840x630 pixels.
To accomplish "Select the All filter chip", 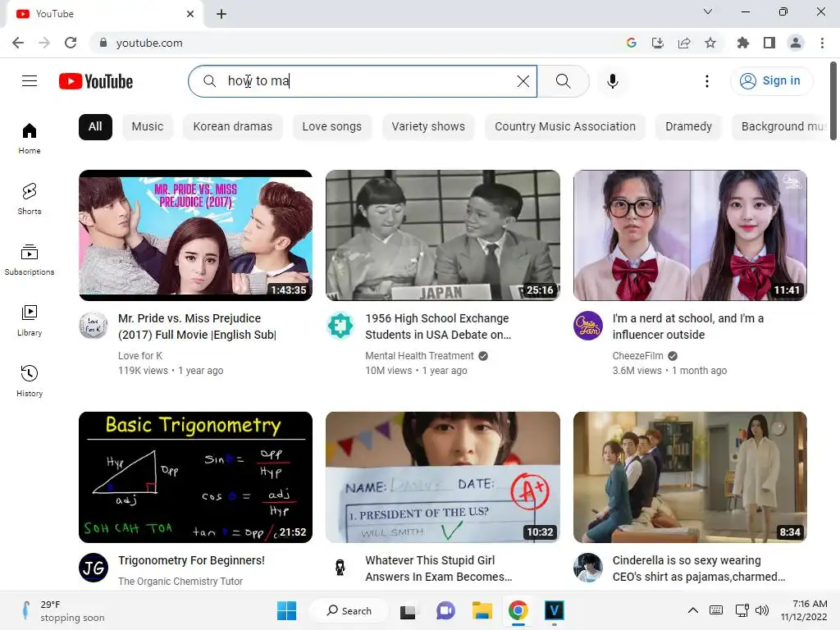I will [95, 127].
